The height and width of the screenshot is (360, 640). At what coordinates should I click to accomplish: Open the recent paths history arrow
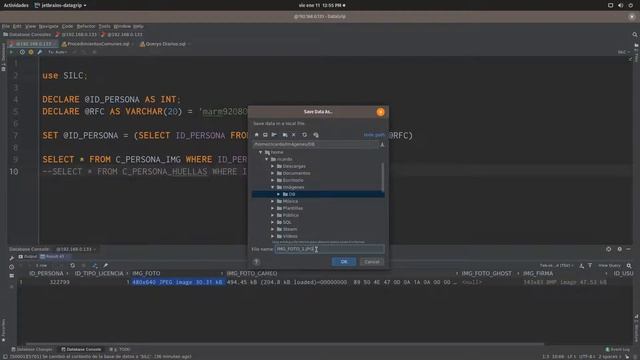(382, 144)
